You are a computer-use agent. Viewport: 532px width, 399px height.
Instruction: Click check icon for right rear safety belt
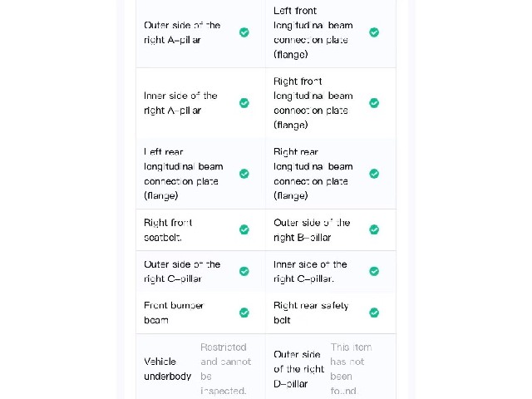point(374,313)
